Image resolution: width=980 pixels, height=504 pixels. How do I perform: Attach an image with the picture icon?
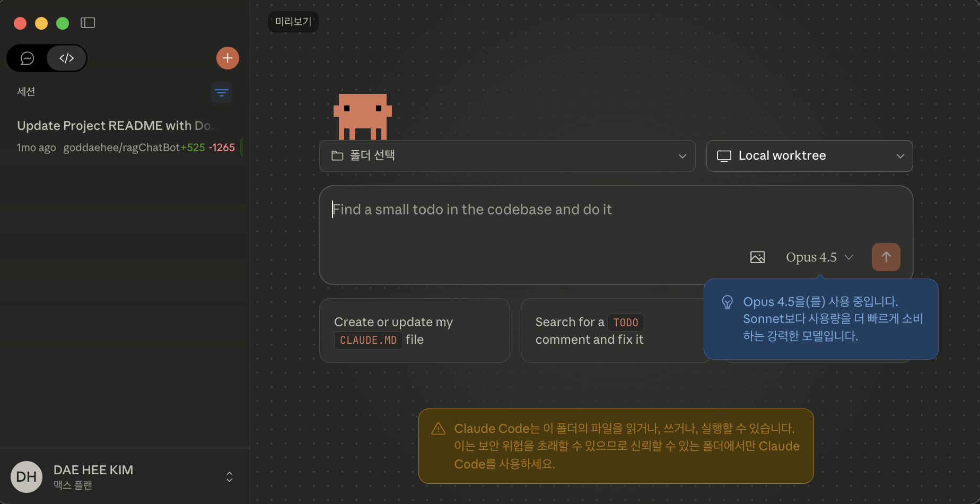(757, 257)
